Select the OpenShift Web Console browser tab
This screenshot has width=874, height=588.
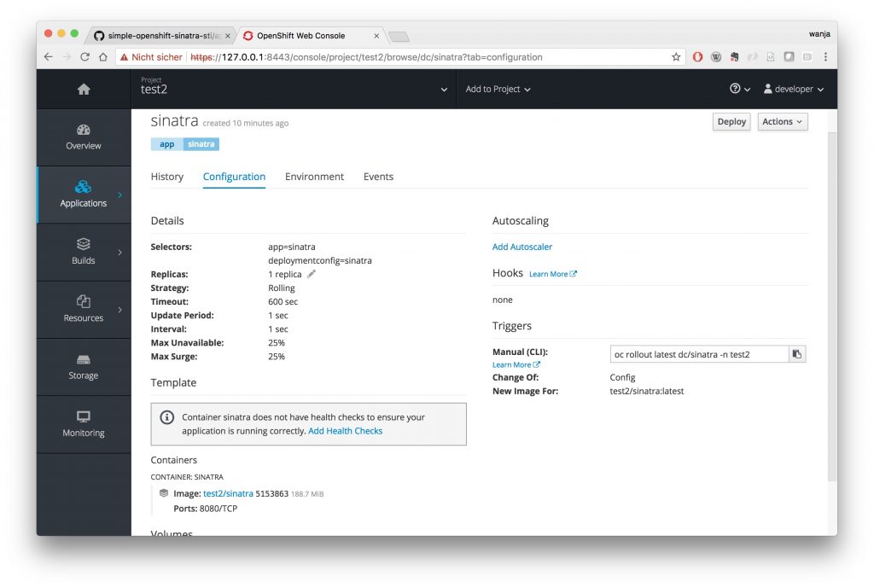tap(309, 36)
